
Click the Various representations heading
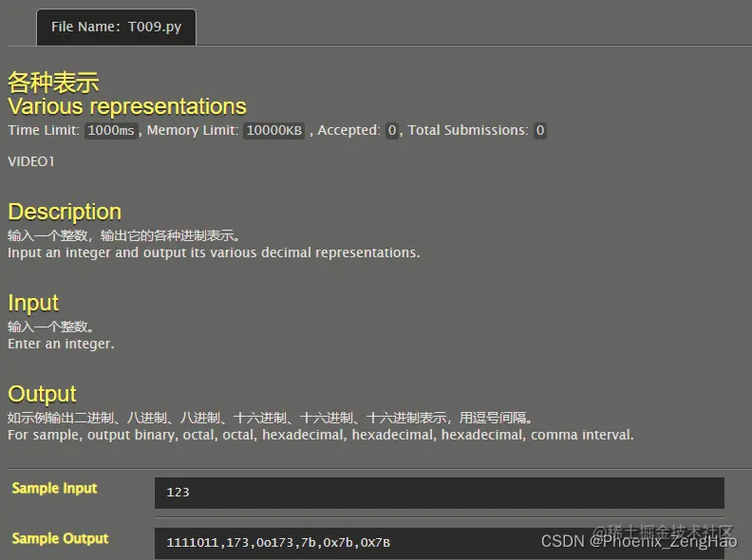pos(127,106)
